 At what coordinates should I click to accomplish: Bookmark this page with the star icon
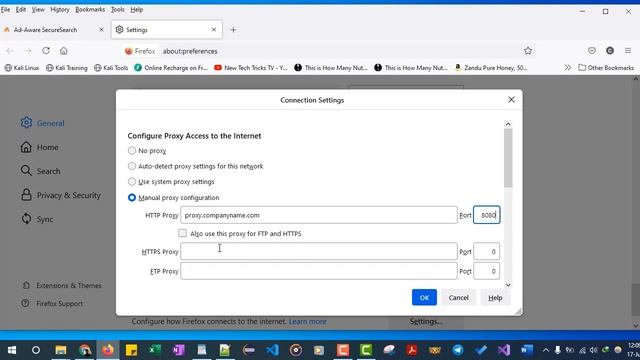coord(528,51)
